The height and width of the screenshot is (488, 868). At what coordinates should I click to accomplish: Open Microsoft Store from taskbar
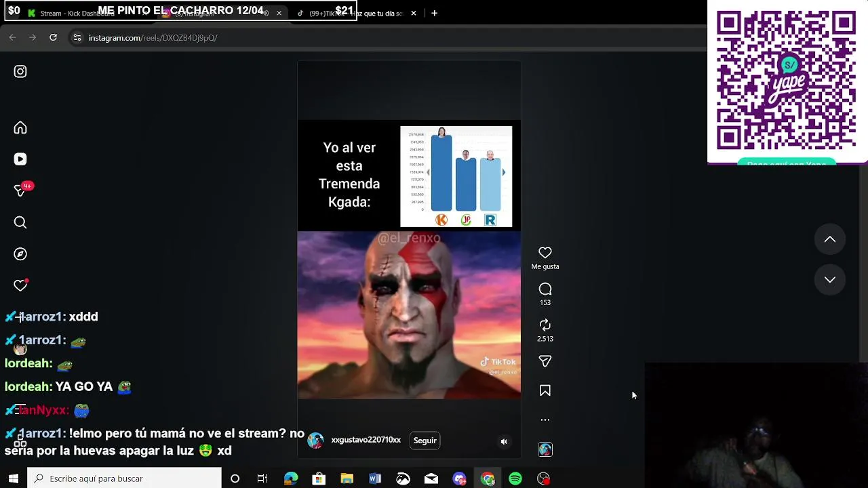coord(319,479)
